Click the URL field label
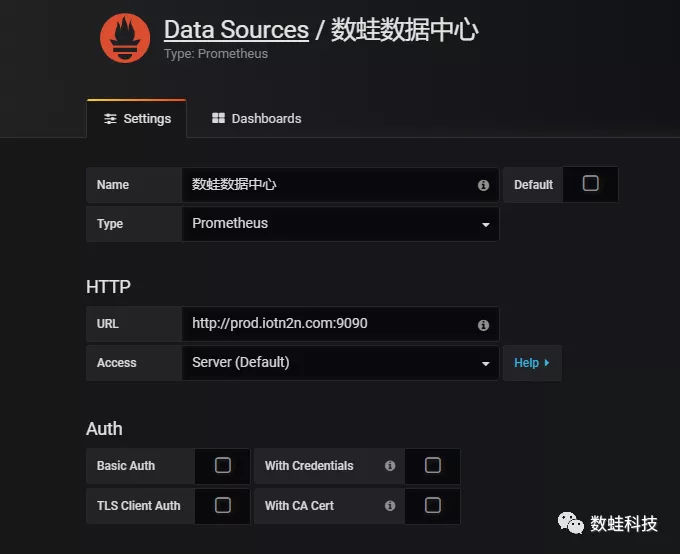This screenshot has width=680, height=554. (x=108, y=324)
